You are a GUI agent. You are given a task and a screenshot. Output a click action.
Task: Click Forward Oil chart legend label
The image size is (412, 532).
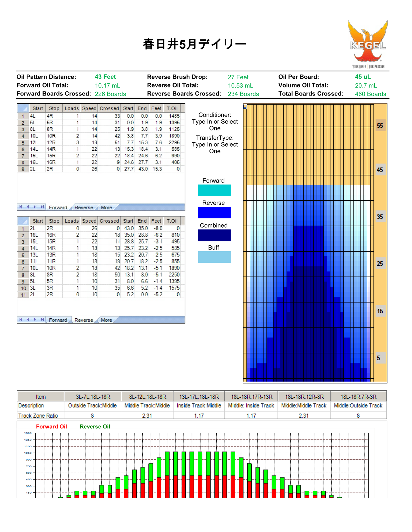tap(51, 427)
